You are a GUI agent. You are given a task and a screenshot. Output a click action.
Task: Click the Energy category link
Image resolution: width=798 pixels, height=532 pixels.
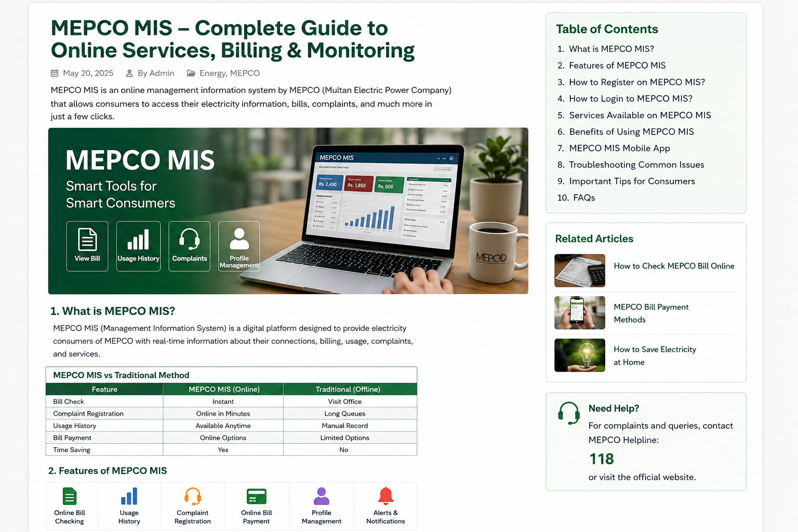(212, 73)
